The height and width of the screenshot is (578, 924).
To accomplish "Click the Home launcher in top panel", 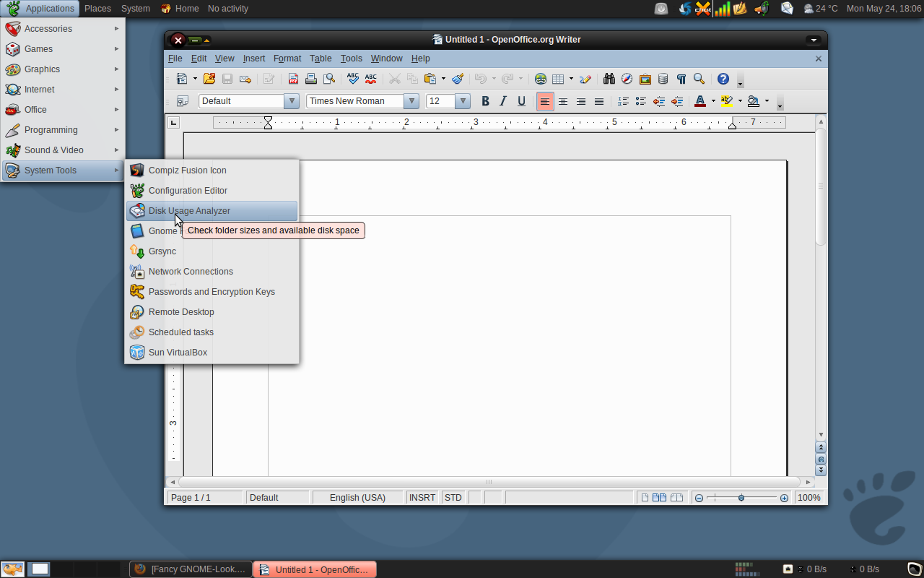I will [179, 9].
